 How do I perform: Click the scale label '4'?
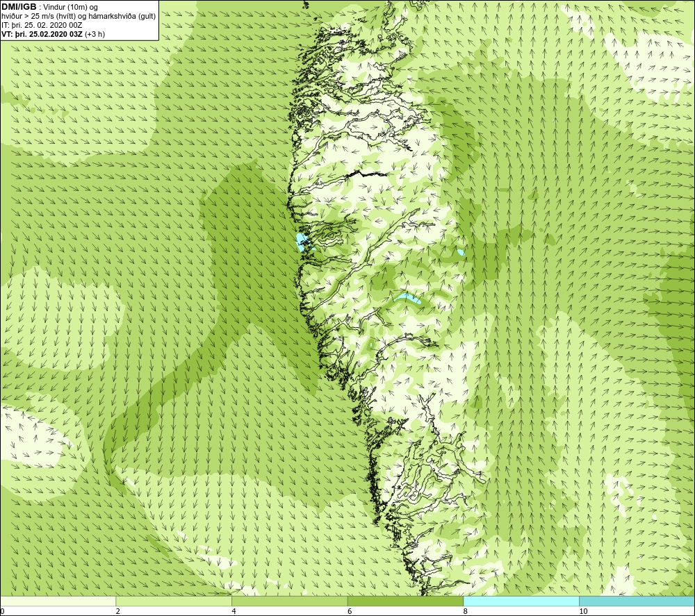point(234,611)
